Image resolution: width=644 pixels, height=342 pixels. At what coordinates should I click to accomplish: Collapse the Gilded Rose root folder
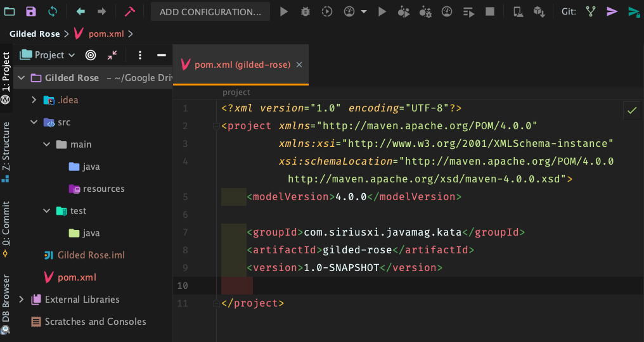coord(22,78)
